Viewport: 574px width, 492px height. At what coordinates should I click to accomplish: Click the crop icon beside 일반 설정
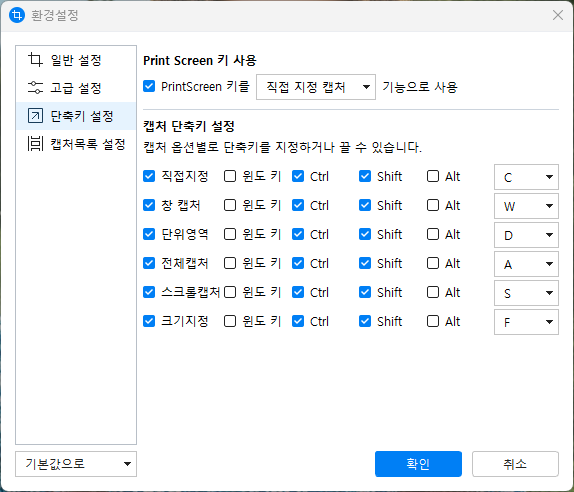(x=36, y=60)
